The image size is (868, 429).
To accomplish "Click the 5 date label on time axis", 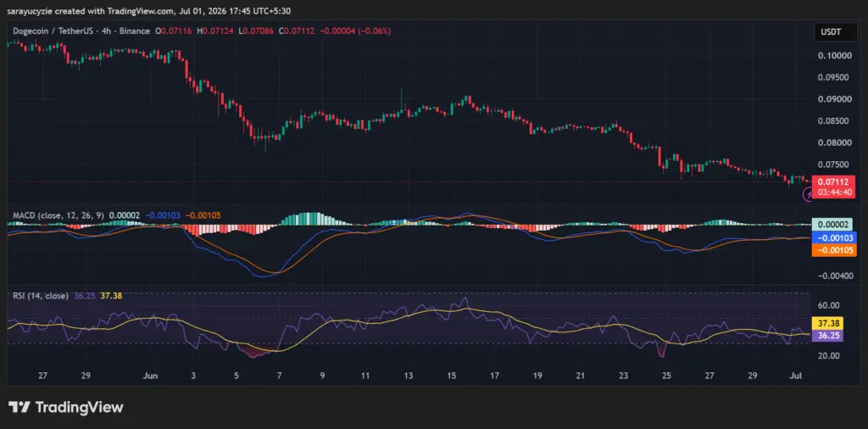I will [x=236, y=376].
